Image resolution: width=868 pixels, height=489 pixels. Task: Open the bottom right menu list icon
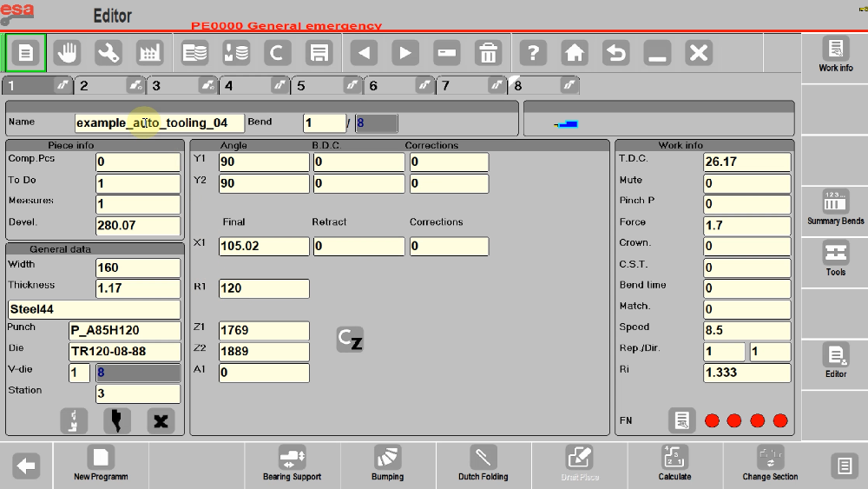point(845,466)
